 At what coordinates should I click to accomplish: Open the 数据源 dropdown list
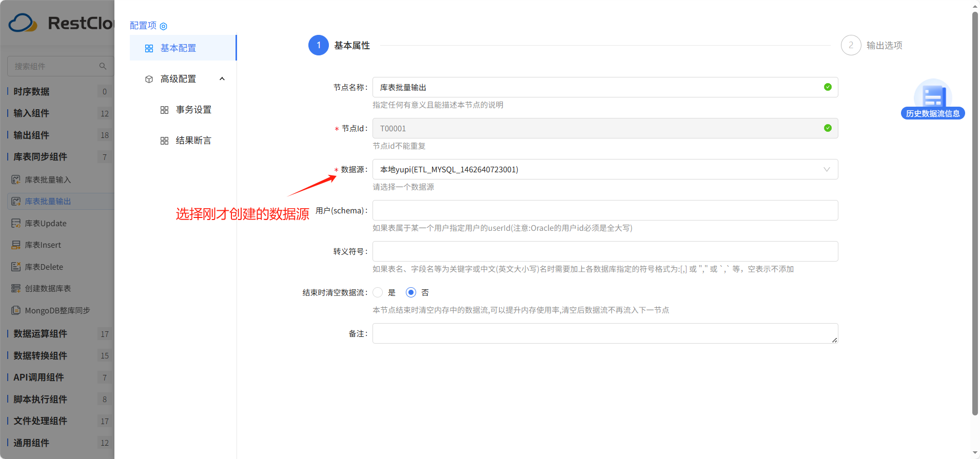pos(604,169)
